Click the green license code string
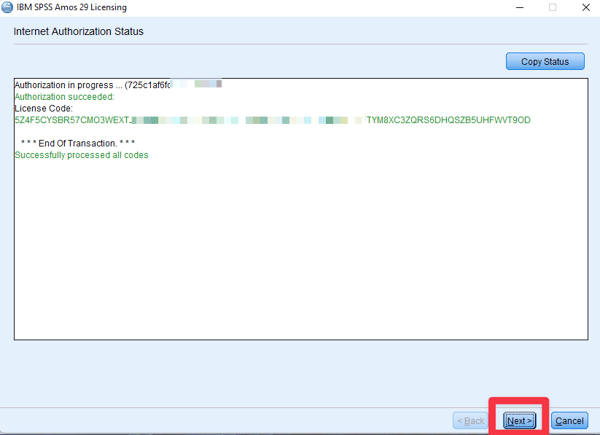 coord(272,120)
